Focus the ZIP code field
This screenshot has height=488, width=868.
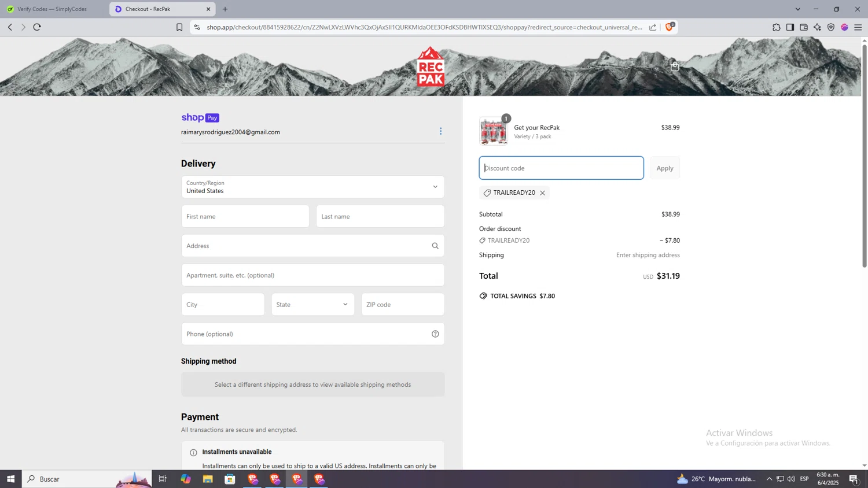pyautogui.click(x=403, y=305)
